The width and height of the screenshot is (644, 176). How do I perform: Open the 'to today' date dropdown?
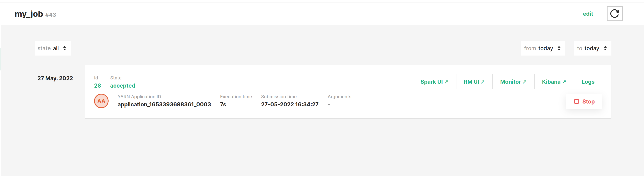[592, 48]
